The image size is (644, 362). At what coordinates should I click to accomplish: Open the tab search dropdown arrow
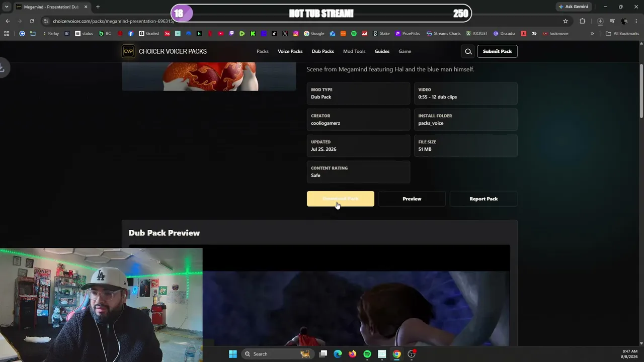(7, 7)
